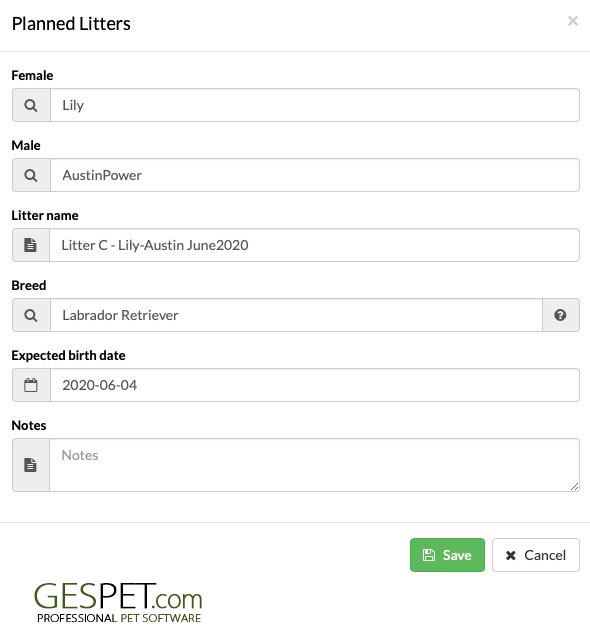Click the floppy disk icon on Save
590x641 pixels.
(428, 555)
